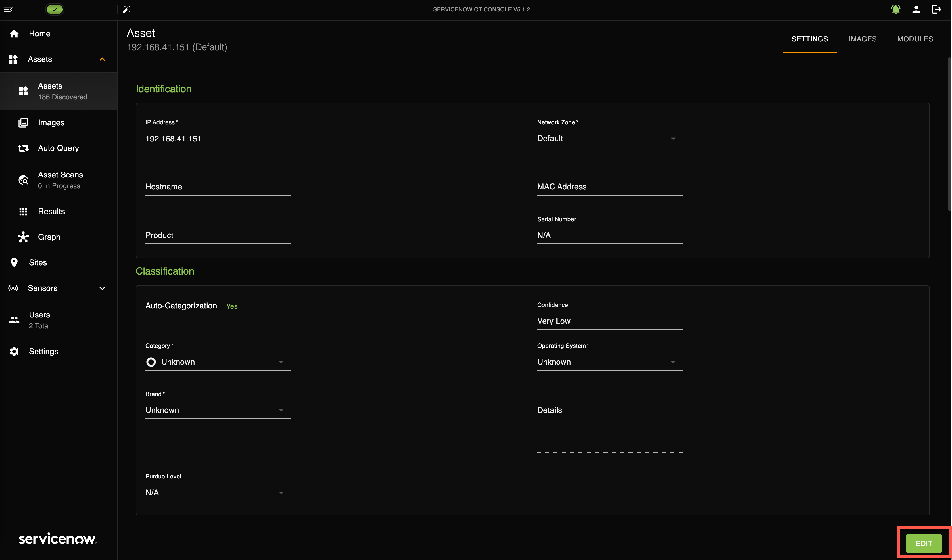Viewport: 952px width, 560px height.
Task: Open the Operating System dropdown
Action: [x=610, y=362]
